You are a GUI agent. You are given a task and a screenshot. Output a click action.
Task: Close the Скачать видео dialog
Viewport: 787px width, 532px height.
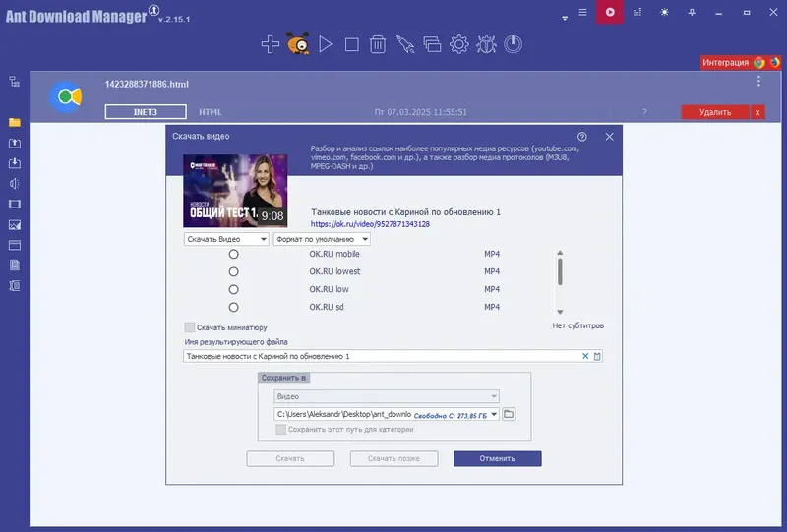(x=609, y=137)
